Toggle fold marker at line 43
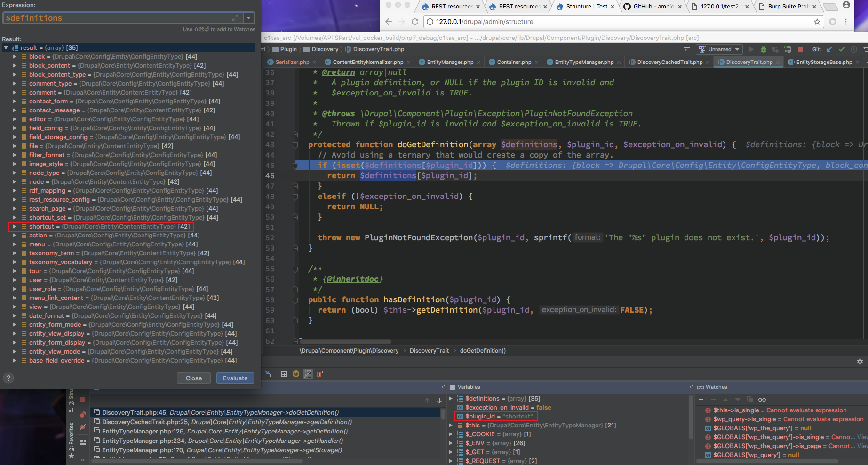This screenshot has width=868, height=465. click(295, 145)
